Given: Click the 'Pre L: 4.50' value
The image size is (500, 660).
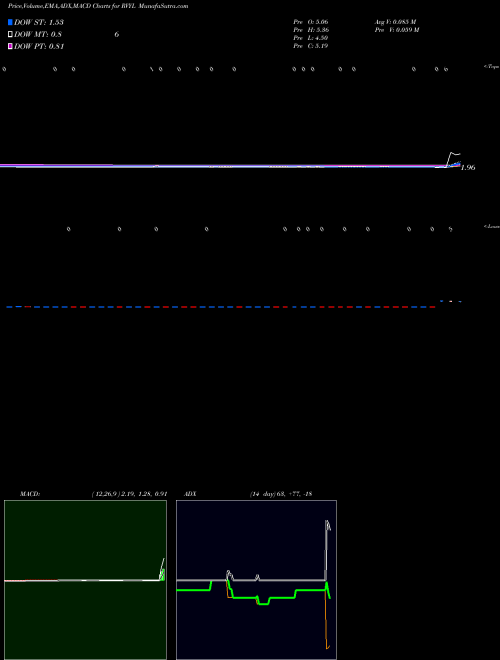Looking at the screenshot, I should [x=311, y=38].
